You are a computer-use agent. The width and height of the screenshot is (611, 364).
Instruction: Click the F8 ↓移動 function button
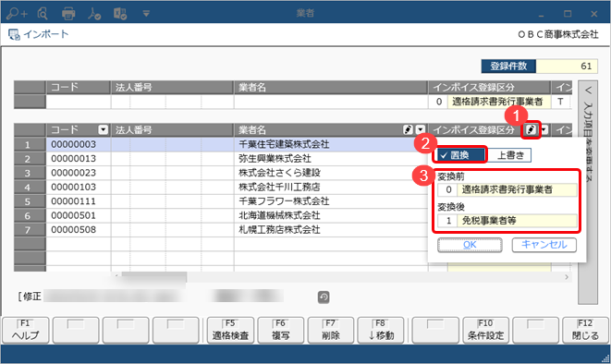point(381,330)
